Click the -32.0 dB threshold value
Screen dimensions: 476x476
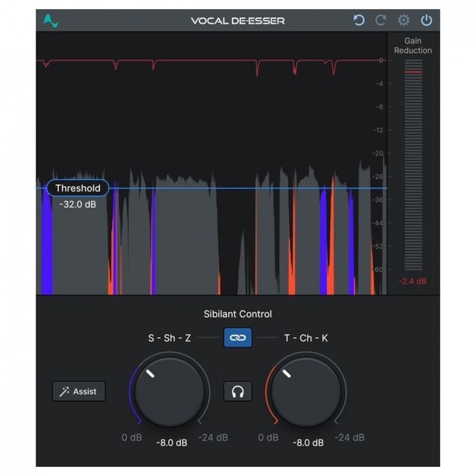(x=78, y=205)
